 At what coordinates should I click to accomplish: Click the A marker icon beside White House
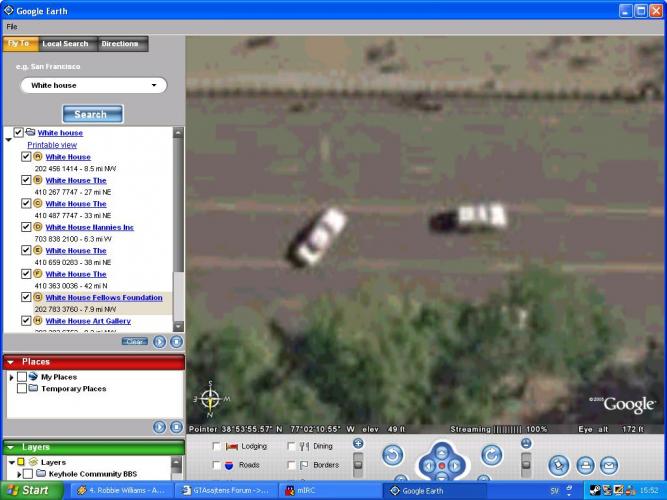(x=38, y=156)
